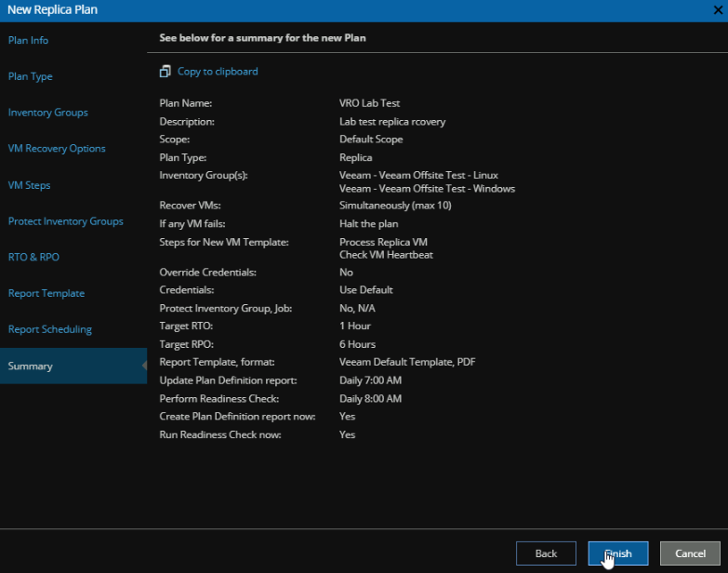Viewport: 728px width, 573px height.
Task: Click 'Create Plan Definition report now:' label
Action: (x=237, y=417)
